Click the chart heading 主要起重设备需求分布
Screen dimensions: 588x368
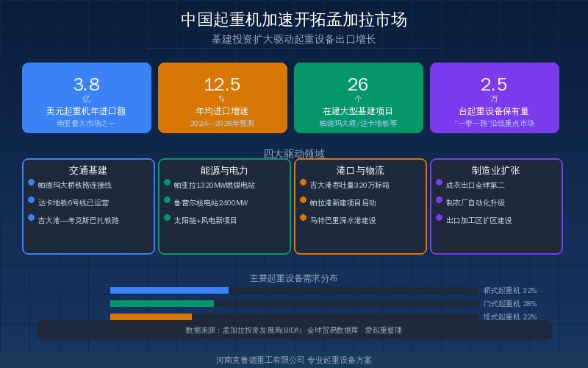(293, 278)
